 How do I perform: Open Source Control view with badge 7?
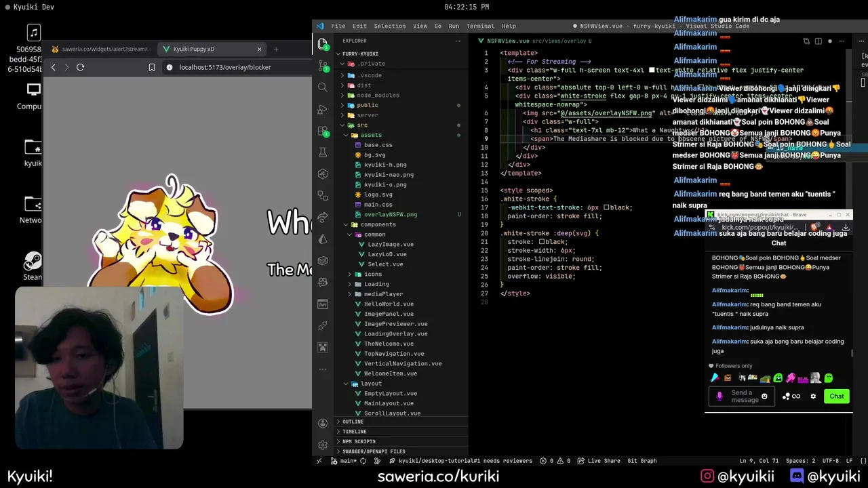point(323,66)
